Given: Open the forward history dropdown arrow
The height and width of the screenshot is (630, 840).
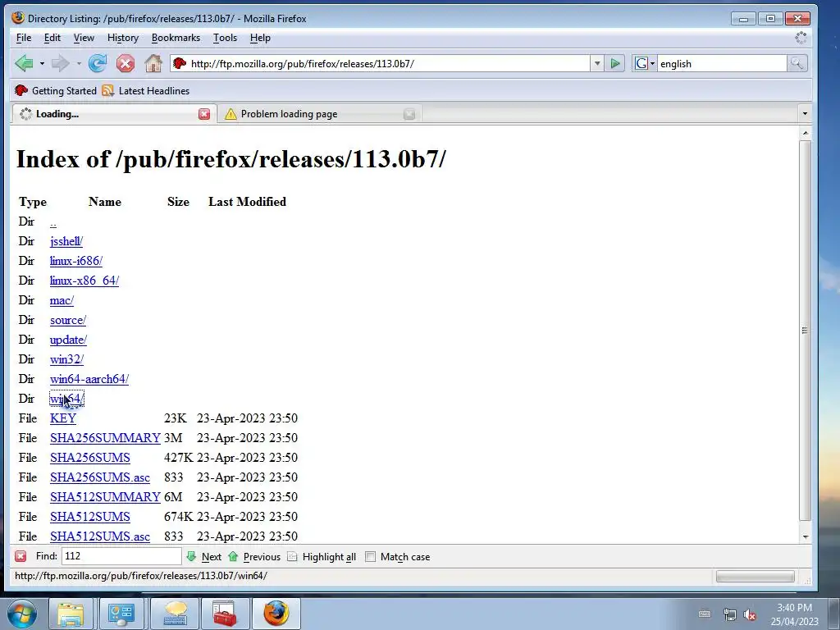Looking at the screenshot, I should point(79,64).
